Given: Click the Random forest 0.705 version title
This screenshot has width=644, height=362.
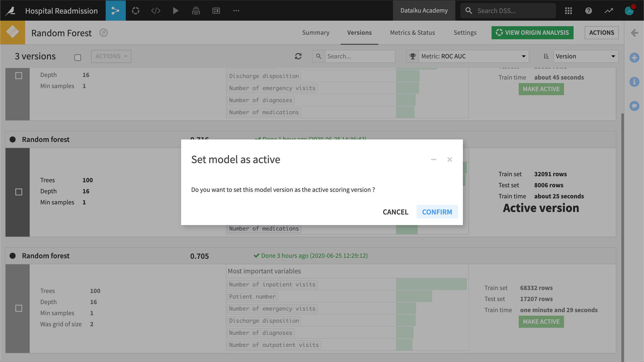Looking at the screenshot, I should coord(46,256).
